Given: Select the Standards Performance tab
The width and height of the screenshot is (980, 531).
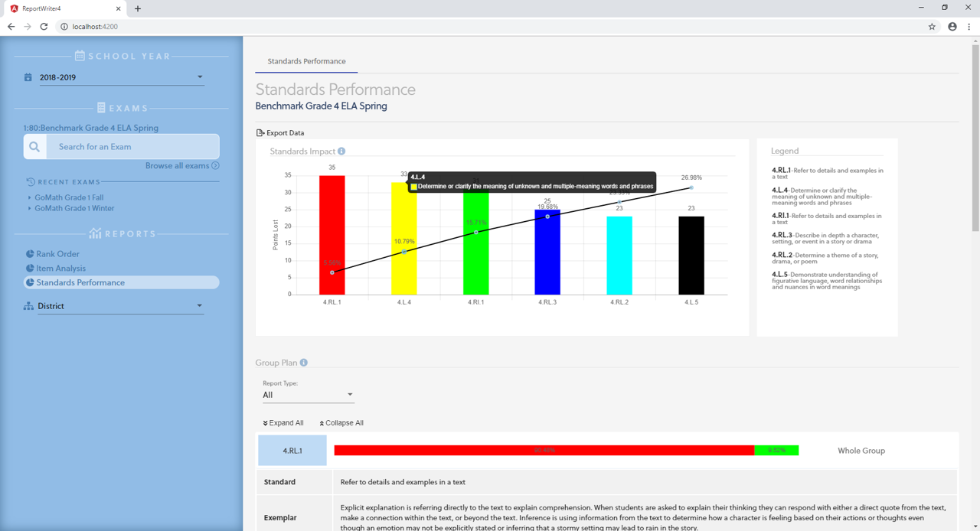Looking at the screenshot, I should [x=306, y=61].
